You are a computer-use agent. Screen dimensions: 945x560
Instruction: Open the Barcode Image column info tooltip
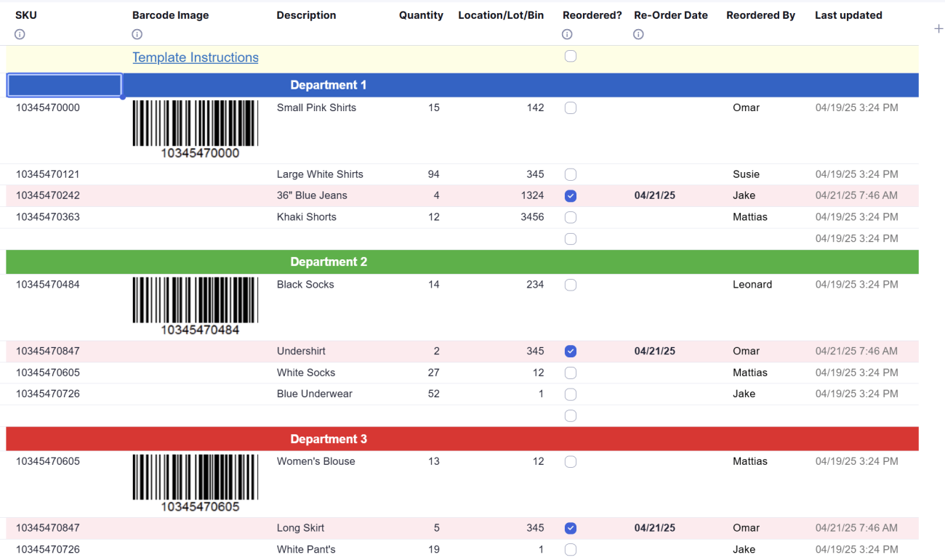(x=137, y=34)
